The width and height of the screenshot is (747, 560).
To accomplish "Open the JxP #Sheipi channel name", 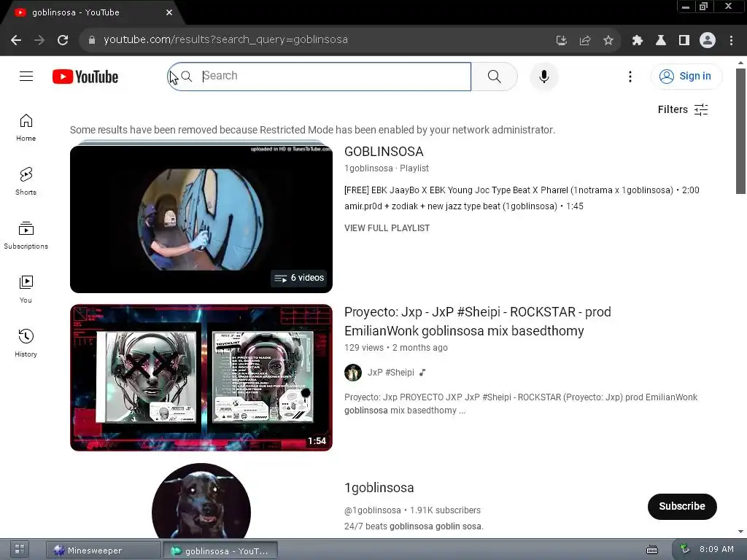I will tap(391, 373).
